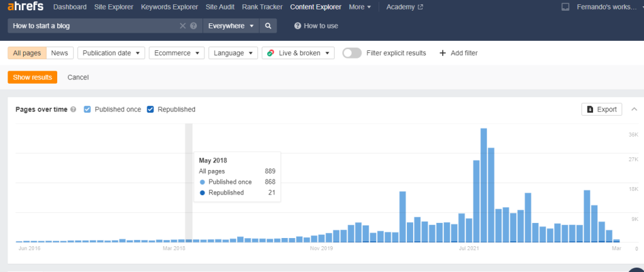The width and height of the screenshot is (644, 272).
Task: Click the Published once legend dot in tooltip
Action: pos(202,182)
